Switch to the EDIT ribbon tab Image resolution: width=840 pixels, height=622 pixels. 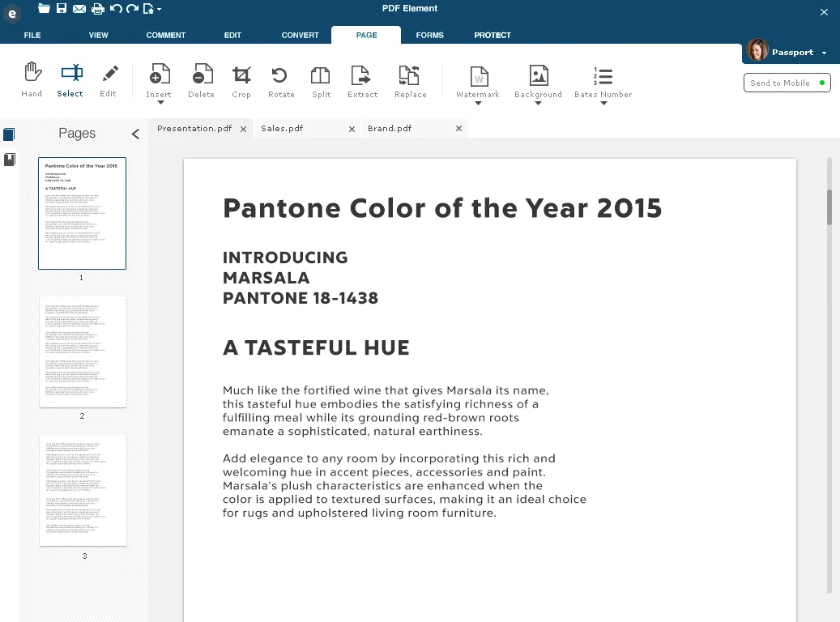click(x=232, y=36)
